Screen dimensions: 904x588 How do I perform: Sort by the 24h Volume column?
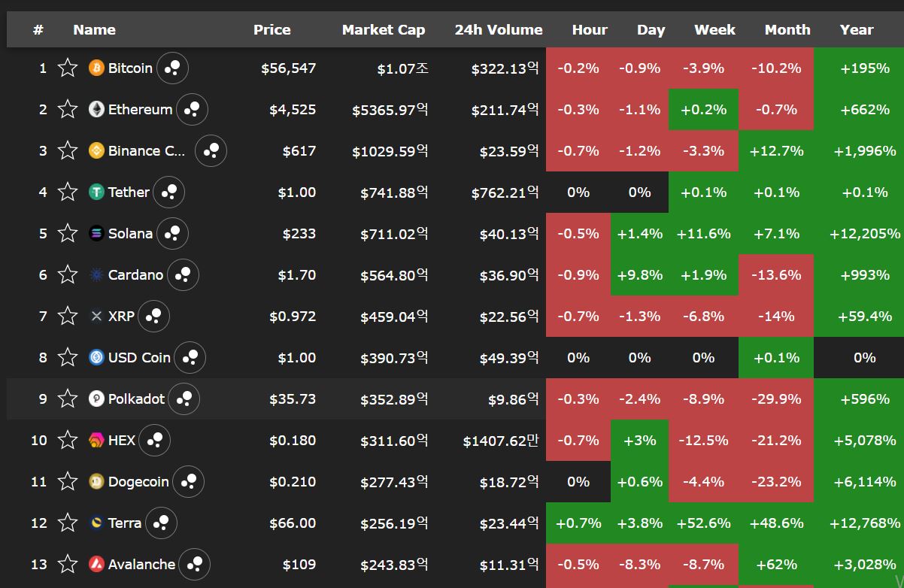click(x=499, y=30)
